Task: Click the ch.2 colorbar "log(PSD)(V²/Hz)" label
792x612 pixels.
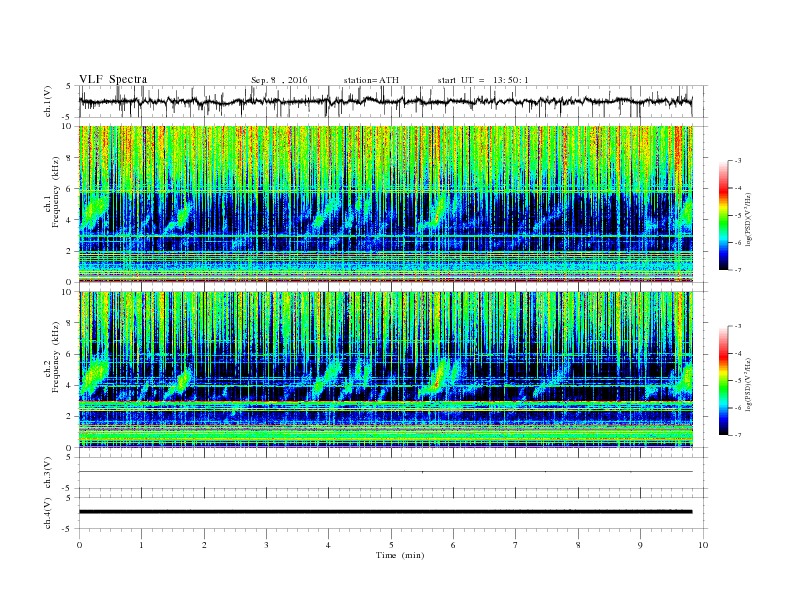Action: pos(747,384)
